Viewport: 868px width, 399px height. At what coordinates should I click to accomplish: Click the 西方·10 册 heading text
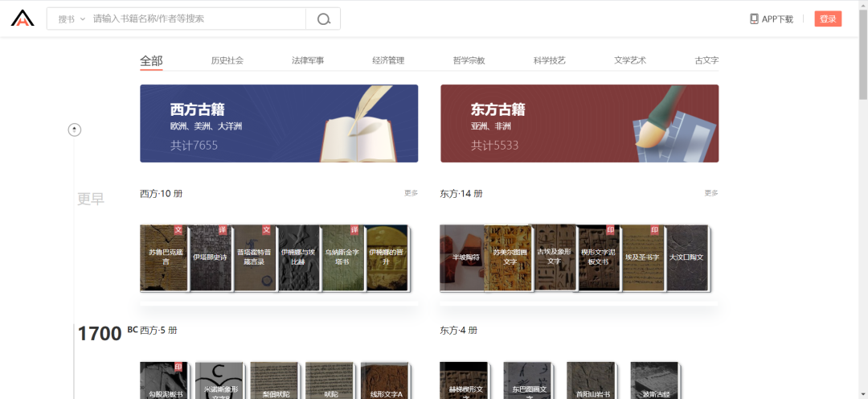pos(161,193)
